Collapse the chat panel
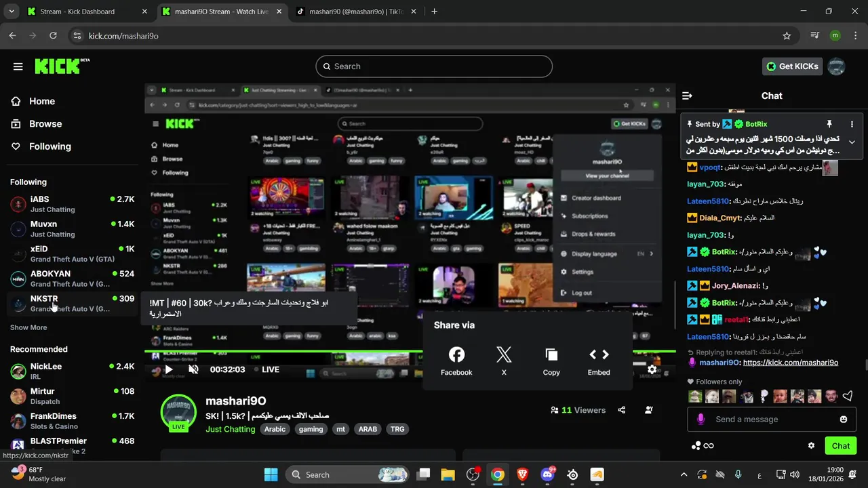The image size is (868, 488). [687, 96]
